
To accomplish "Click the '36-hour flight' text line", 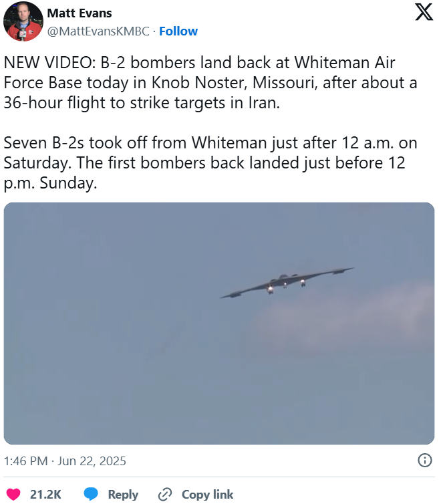I will point(142,103).
